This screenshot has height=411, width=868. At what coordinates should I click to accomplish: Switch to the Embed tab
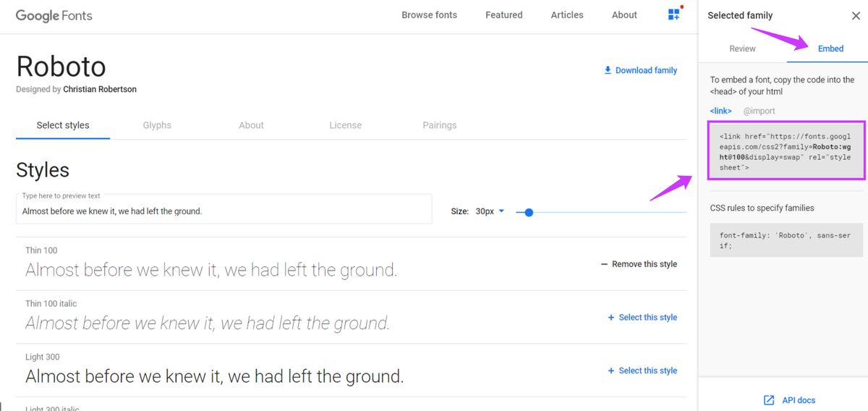pos(830,48)
